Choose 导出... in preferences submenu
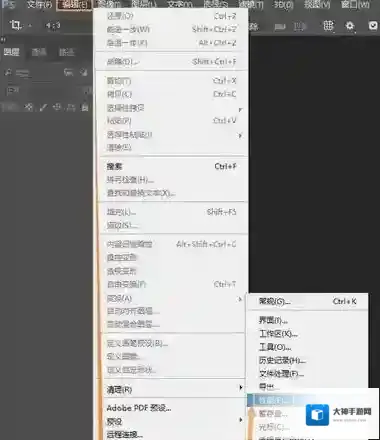The image size is (380, 440). [x=307, y=387]
